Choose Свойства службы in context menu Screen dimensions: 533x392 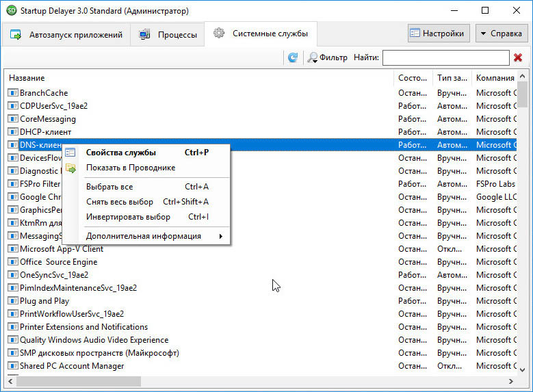[x=146, y=153]
